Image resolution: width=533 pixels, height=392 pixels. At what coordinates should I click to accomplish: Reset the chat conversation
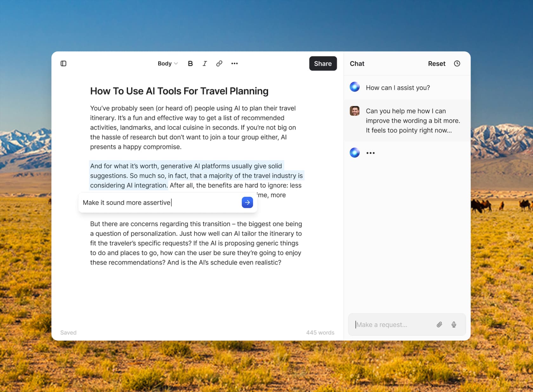tap(437, 63)
